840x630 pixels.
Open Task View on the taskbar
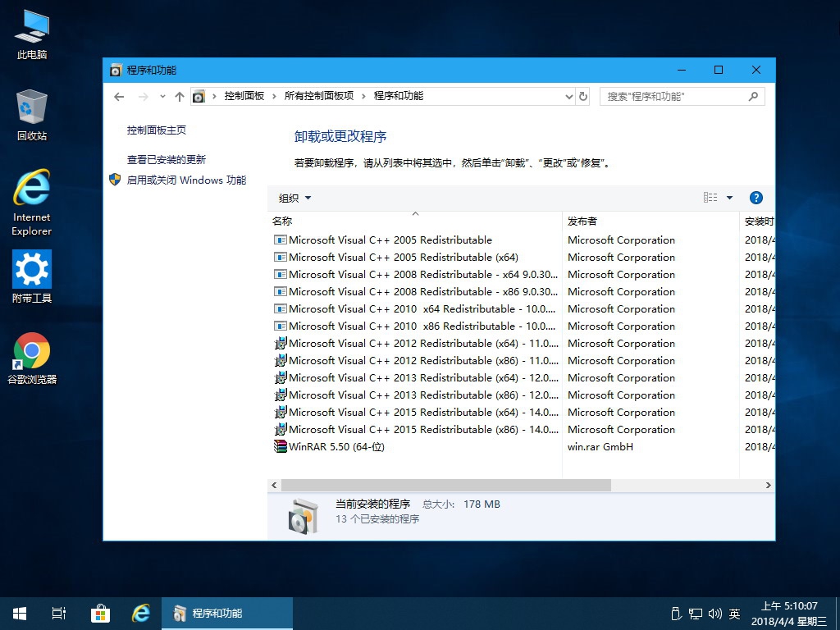(59, 614)
